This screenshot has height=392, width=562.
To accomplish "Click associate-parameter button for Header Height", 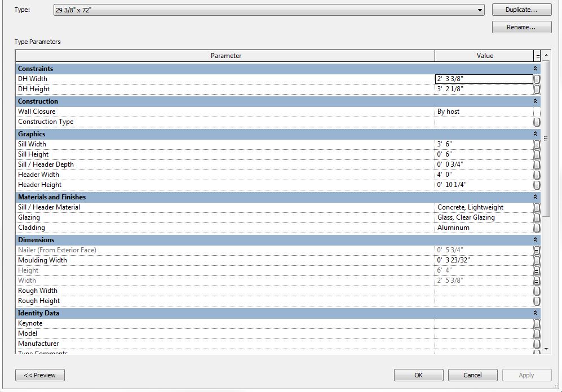I will pyautogui.click(x=537, y=185).
